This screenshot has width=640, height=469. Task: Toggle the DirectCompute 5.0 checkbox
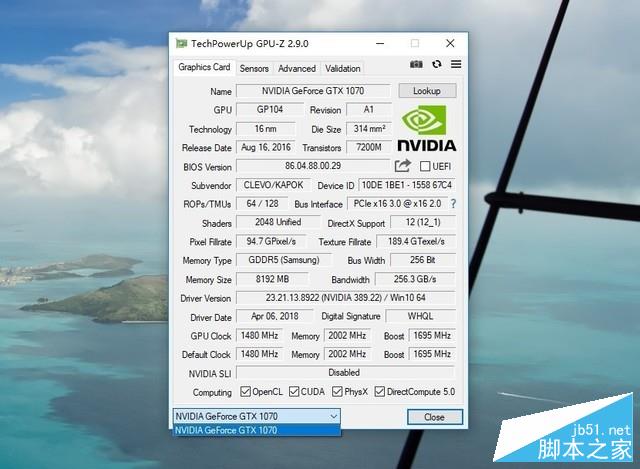pos(380,391)
